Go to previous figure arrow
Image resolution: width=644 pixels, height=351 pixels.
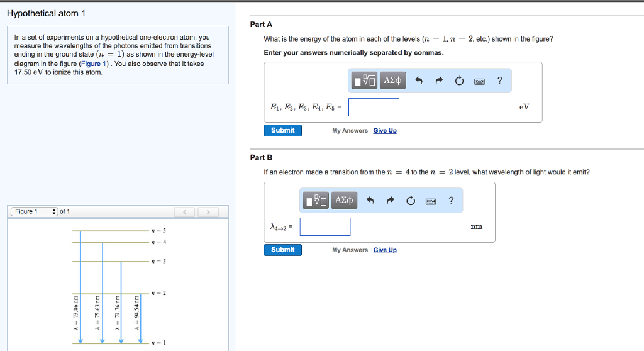click(185, 212)
